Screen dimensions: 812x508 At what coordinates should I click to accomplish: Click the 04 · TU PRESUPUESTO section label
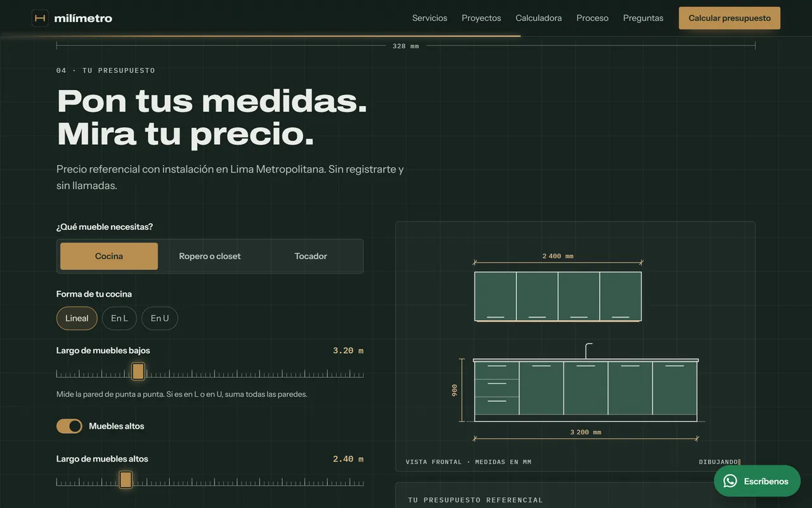[x=106, y=70]
